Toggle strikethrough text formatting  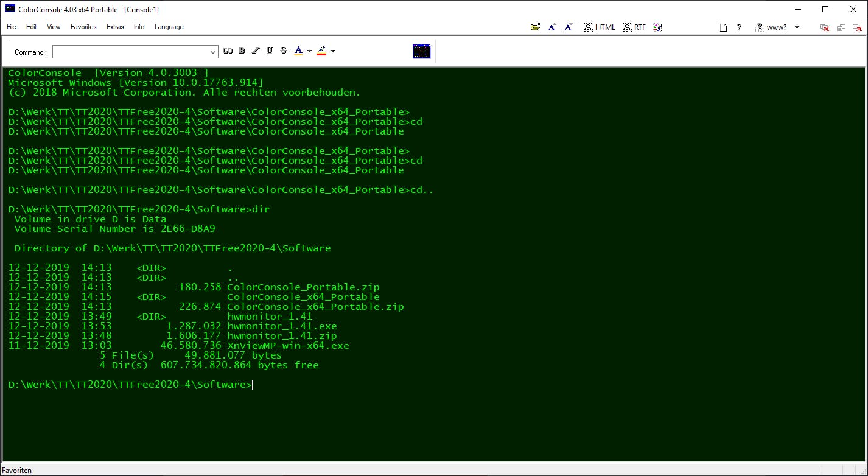[284, 51]
